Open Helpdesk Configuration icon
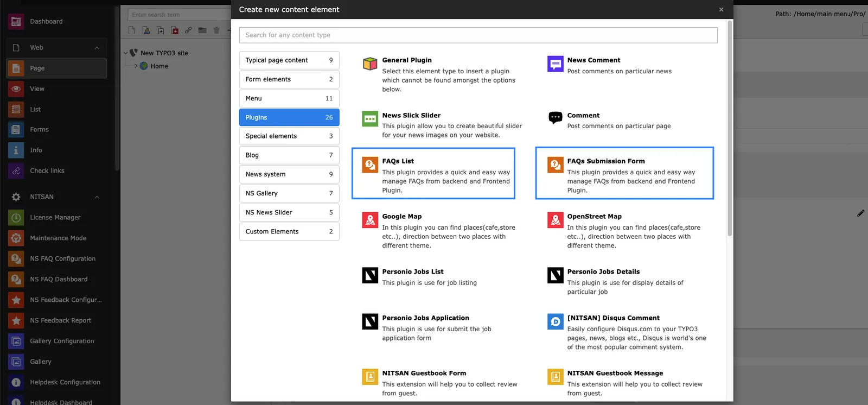 click(16, 383)
